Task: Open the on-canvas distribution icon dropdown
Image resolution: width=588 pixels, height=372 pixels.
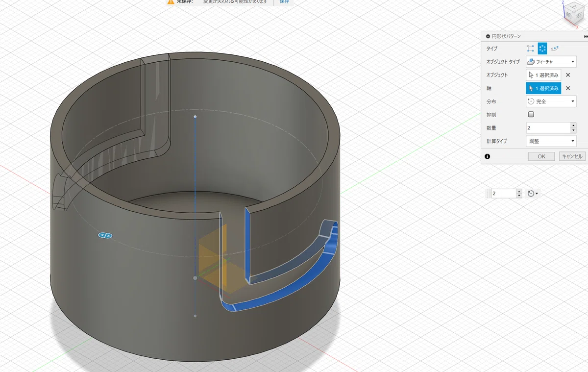Action: pos(533,194)
